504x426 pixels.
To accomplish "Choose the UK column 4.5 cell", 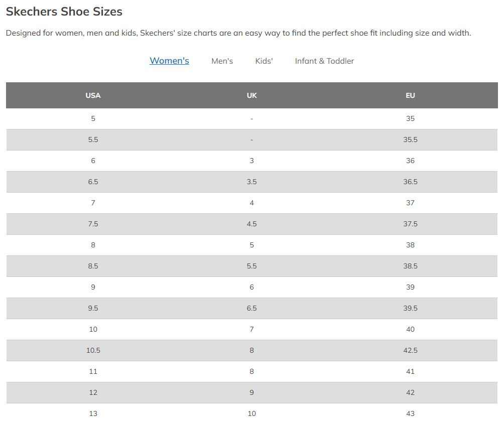I will tap(251, 224).
